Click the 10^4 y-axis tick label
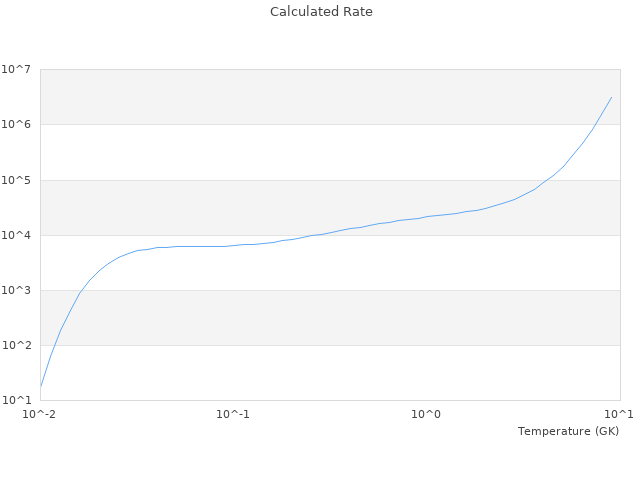640x480 pixels. (16, 235)
